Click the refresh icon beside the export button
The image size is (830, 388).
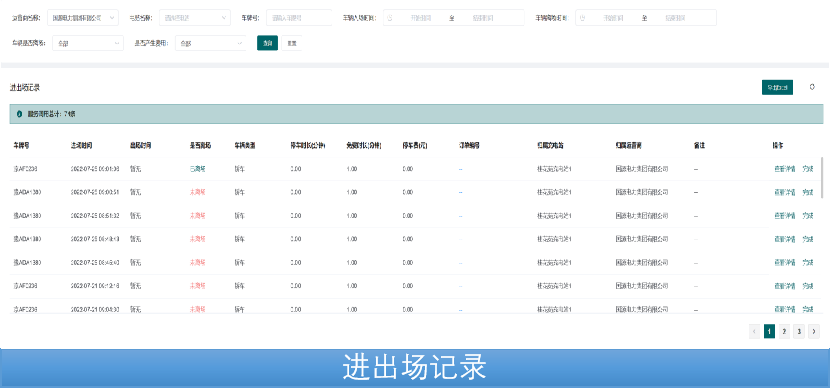(x=812, y=87)
